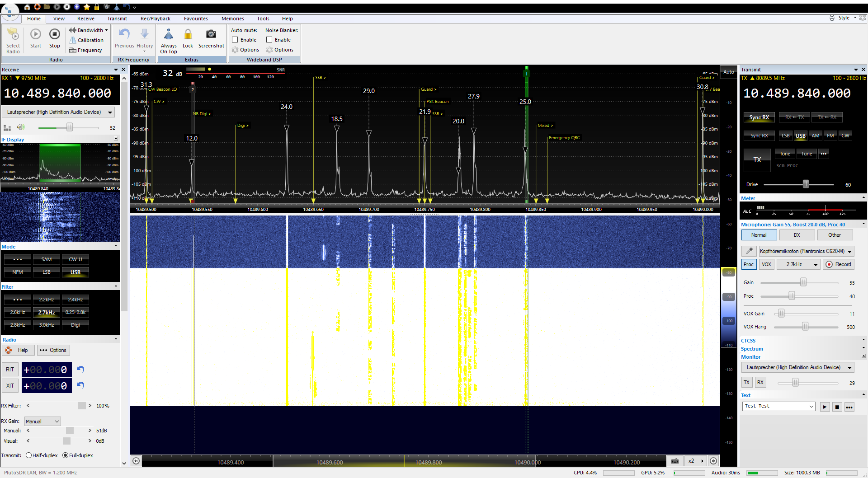Image resolution: width=868 pixels, height=478 pixels.
Task: Play the Test Test text message
Action: click(825, 407)
